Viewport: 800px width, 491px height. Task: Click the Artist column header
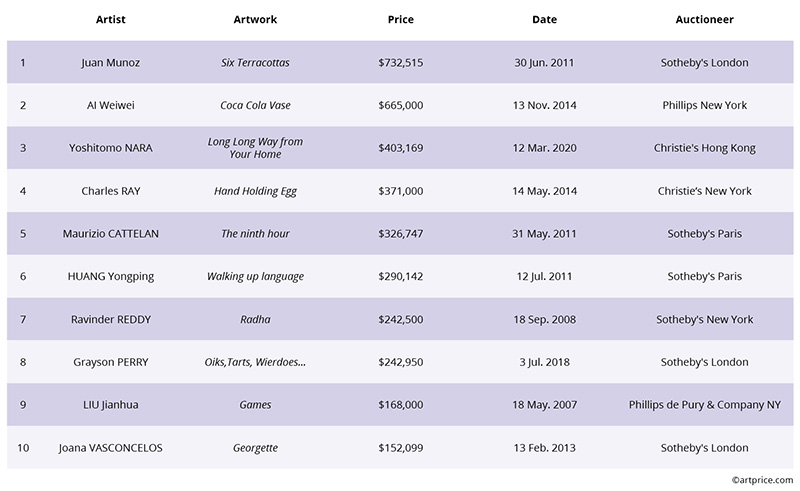click(110, 19)
